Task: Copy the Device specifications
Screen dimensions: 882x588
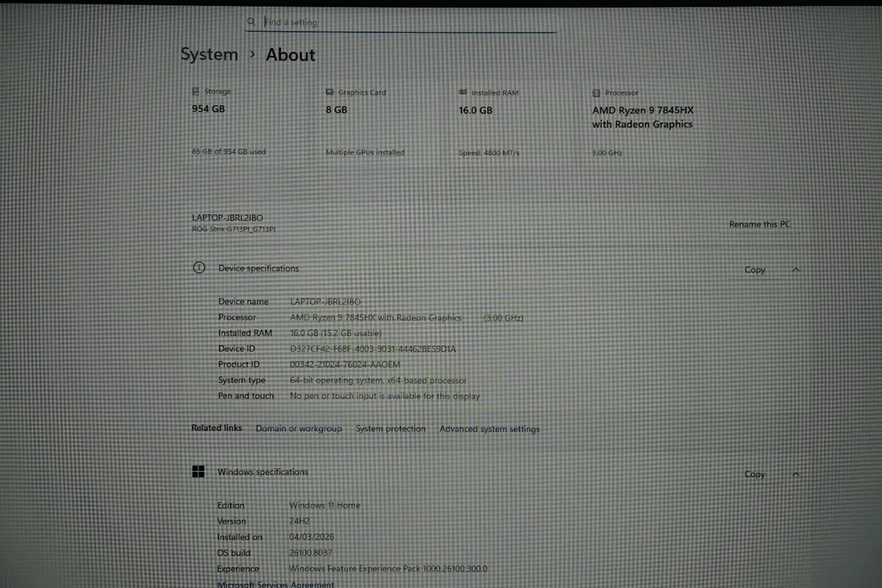Action: (755, 270)
